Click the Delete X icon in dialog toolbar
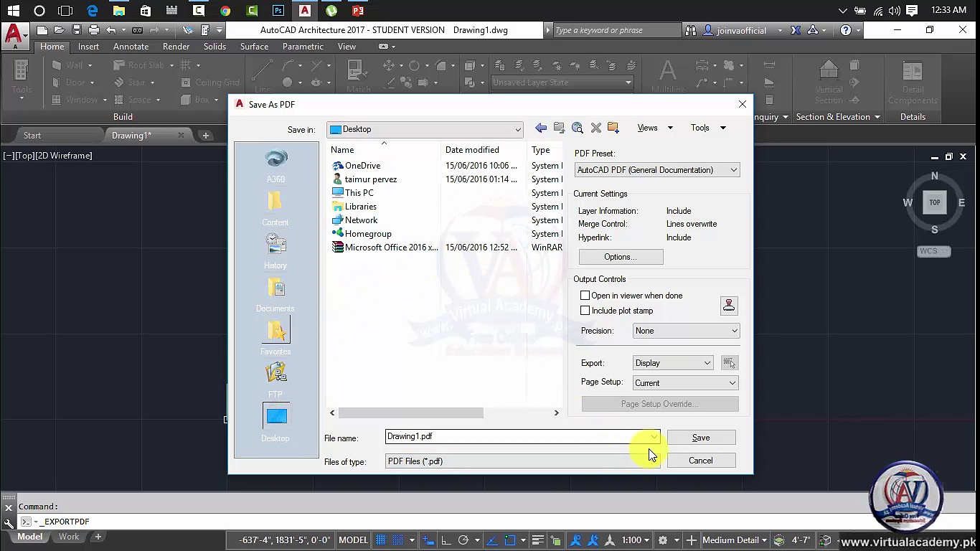 point(595,128)
